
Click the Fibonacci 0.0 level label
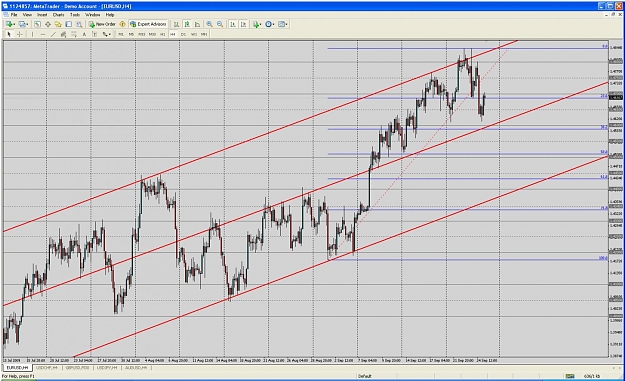click(x=605, y=47)
